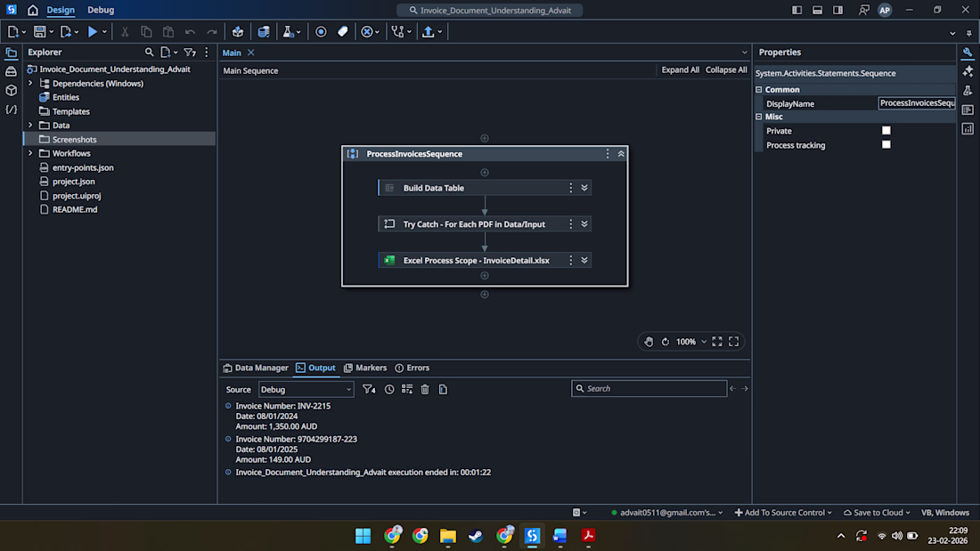Viewport: 980px width, 551px height.
Task: Click Add To Source Control
Action: [783, 513]
